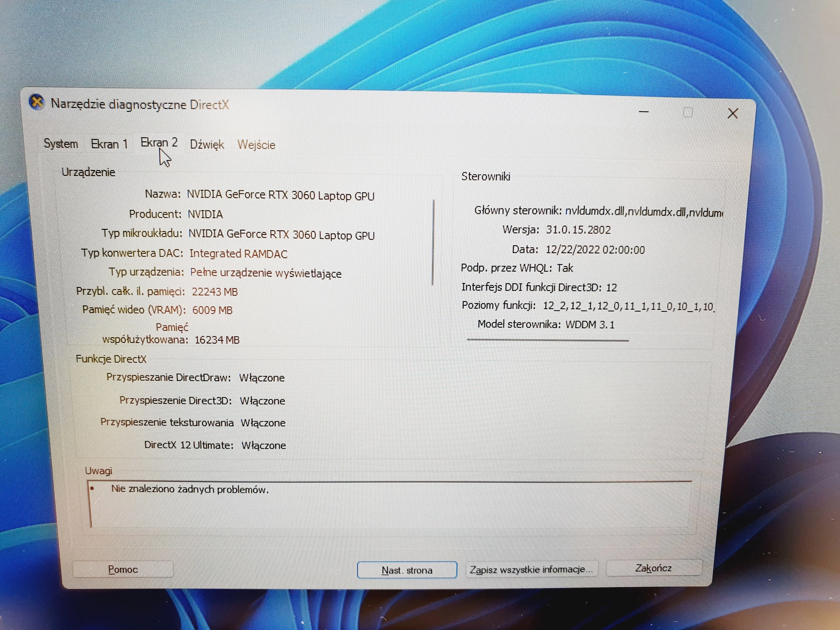840x630 pixels.
Task: Click Przyspieszanie DirectDraw Włączone value
Action: tap(262, 378)
